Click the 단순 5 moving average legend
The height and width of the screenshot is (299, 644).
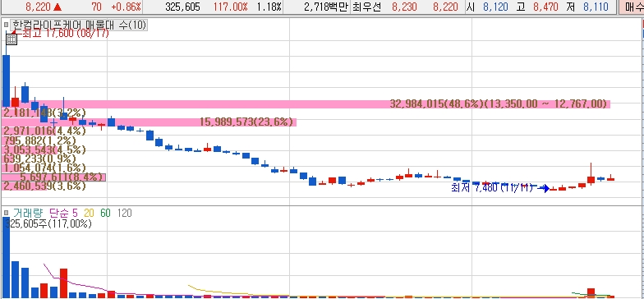[63, 213]
